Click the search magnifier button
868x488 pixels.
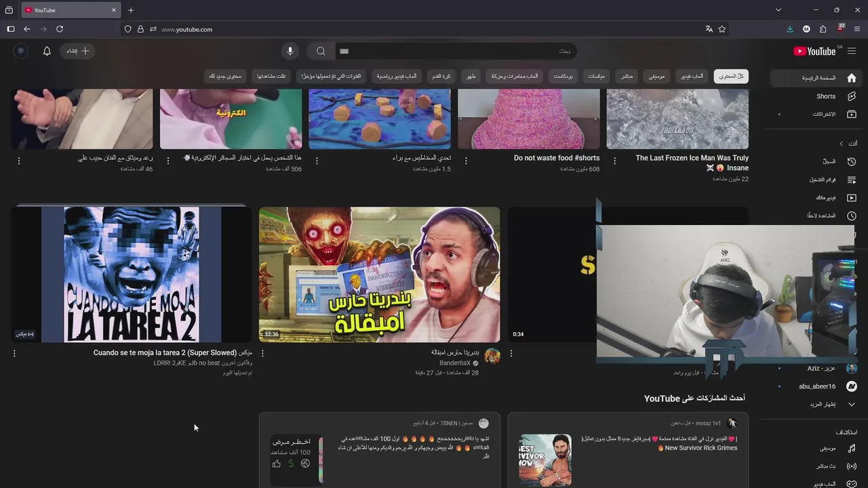point(321,51)
